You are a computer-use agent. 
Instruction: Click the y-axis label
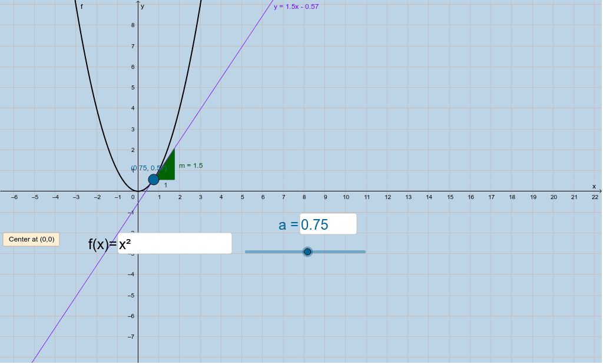coord(143,6)
